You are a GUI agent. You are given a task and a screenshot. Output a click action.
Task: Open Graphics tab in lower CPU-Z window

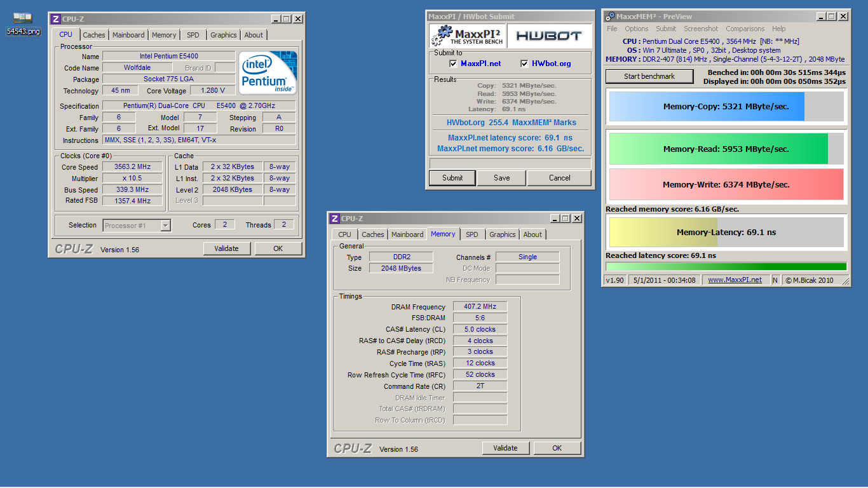503,234
